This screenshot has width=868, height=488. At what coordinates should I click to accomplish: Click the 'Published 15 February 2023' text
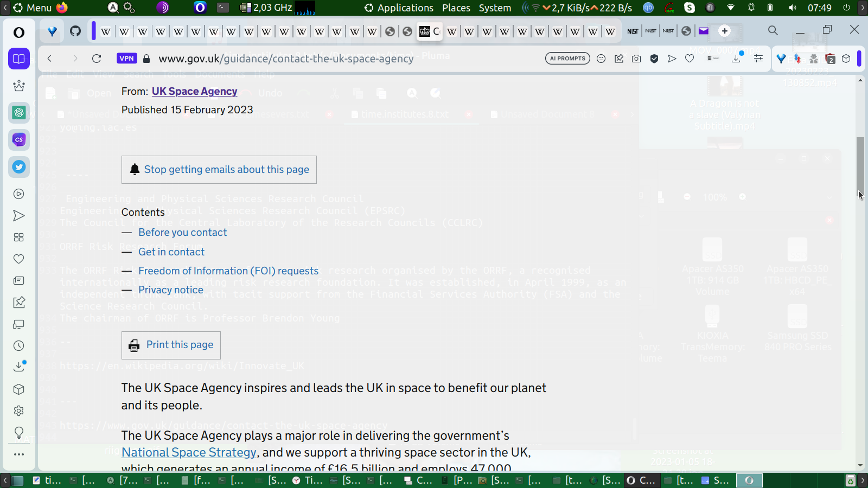pyautogui.click(x=187, y=110)
